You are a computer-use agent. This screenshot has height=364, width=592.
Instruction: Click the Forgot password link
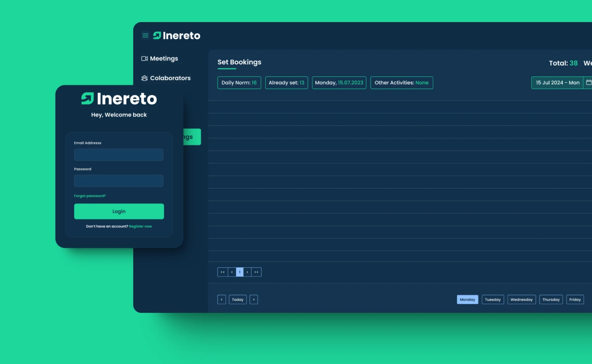point(90,196)
